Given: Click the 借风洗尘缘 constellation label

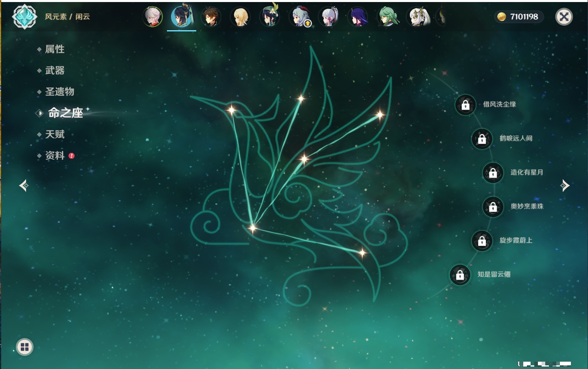Looking at the screenshot, I should (500, 104).
